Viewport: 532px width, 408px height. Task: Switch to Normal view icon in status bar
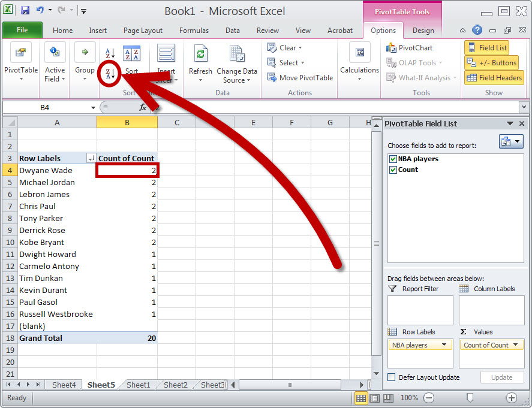click(x=361, y=398)
